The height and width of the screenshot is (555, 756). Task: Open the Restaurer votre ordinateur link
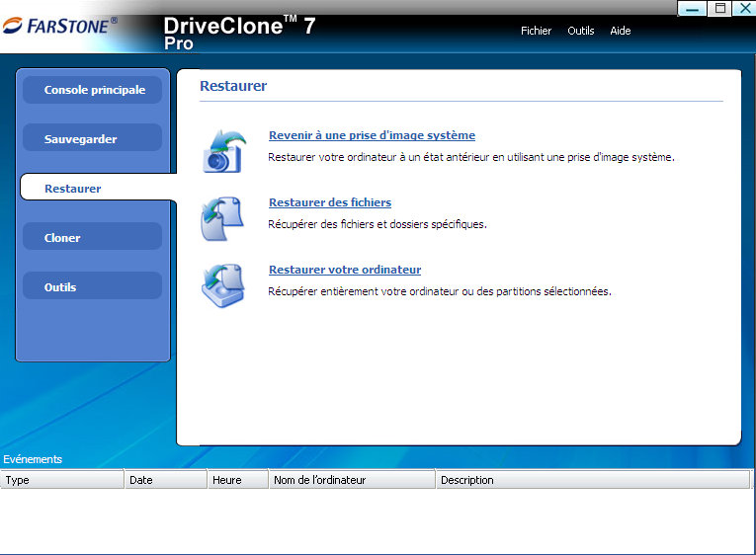coord(345,270)
